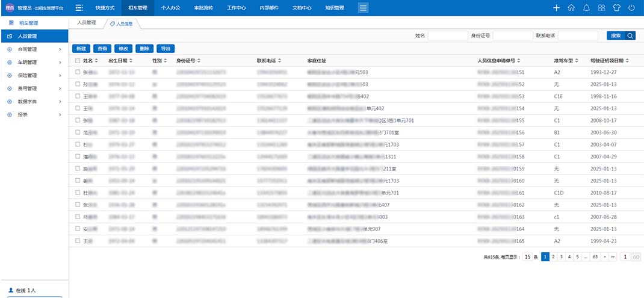Click the shirt theme icon
This screenshot has width=644, height=298.
pyautogui.click(x=616, y=8)
